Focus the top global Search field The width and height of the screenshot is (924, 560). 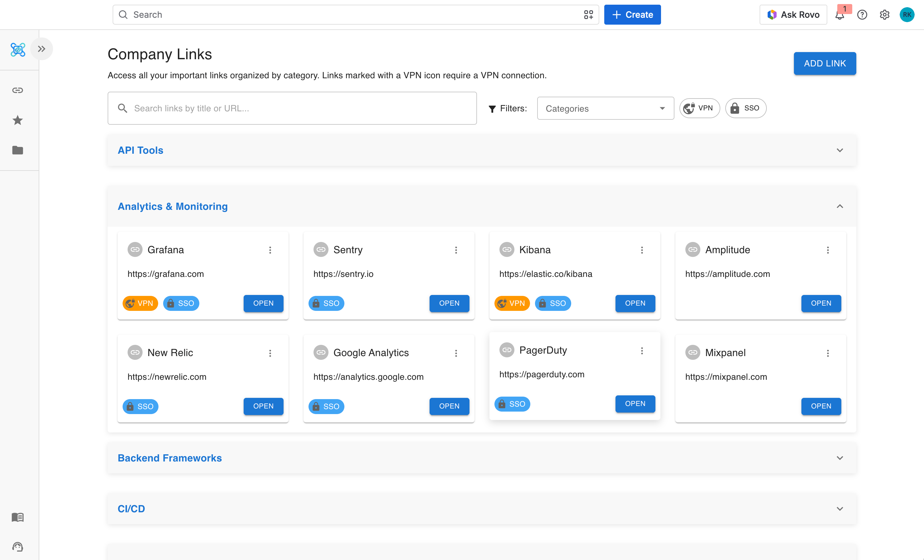pos(356,15)
